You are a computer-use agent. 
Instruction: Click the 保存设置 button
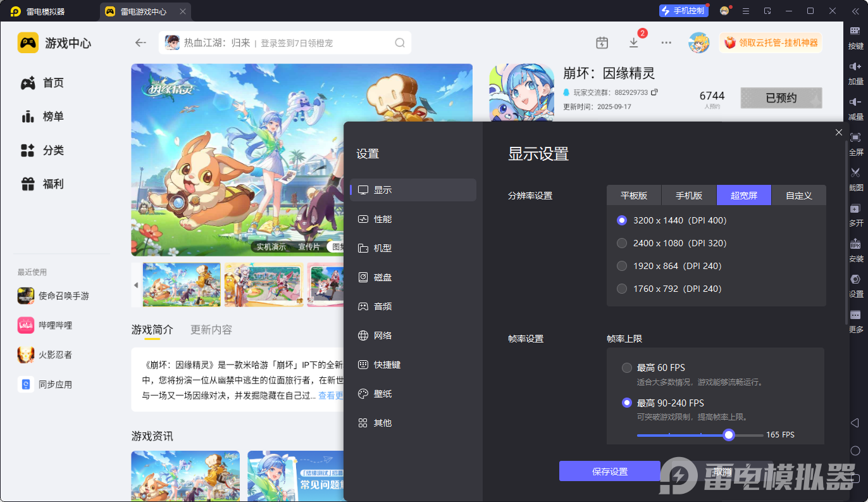[x=610, y=472]
